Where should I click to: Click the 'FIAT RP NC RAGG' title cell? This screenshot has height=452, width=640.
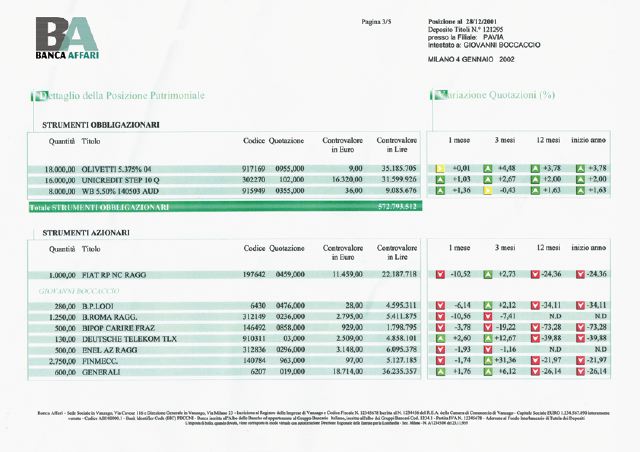(114, 275)
